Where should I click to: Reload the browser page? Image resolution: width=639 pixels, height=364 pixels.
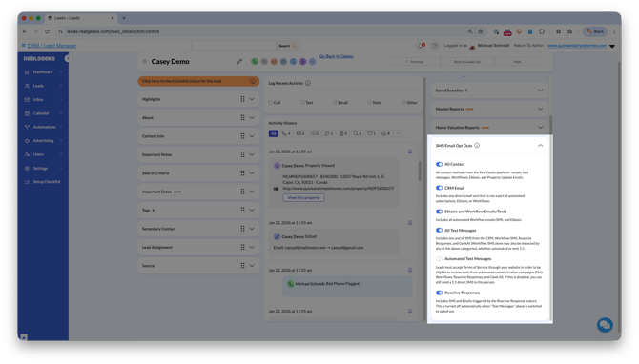47,31
